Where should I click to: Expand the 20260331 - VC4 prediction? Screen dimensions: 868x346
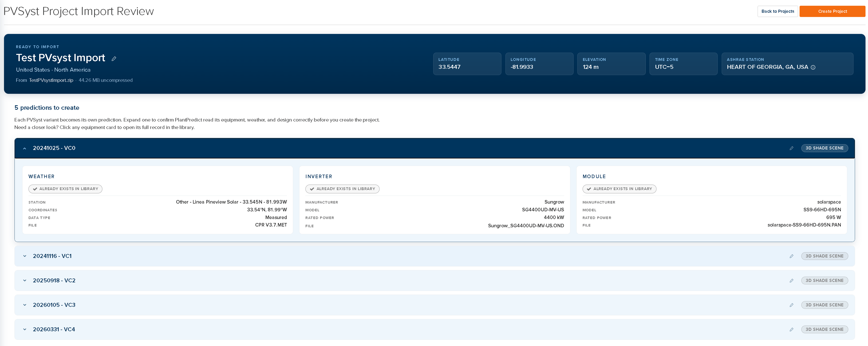[25, 329]
